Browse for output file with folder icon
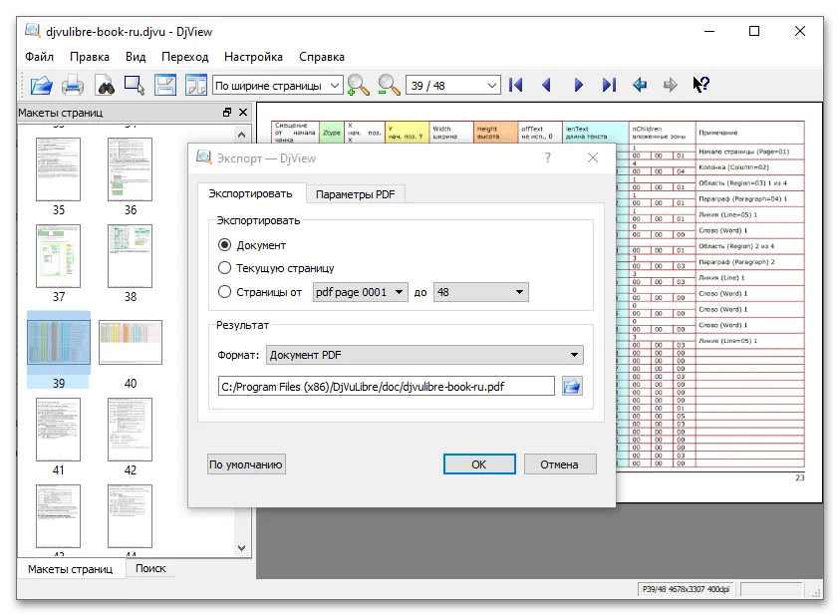The height and width of the screenshot is (616, 840). tap(572, 386)
